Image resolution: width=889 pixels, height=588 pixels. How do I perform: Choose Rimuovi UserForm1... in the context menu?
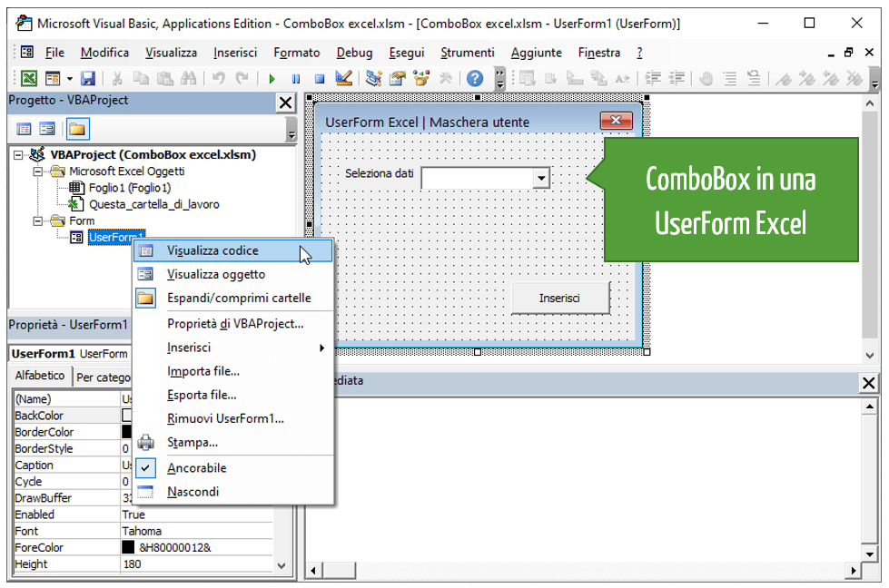tap(233, 418)
